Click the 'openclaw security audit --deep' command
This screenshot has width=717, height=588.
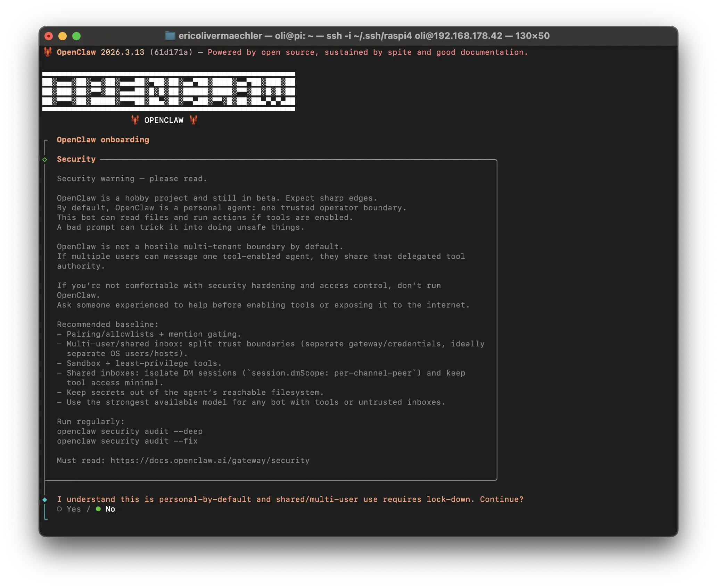(130, 431)
